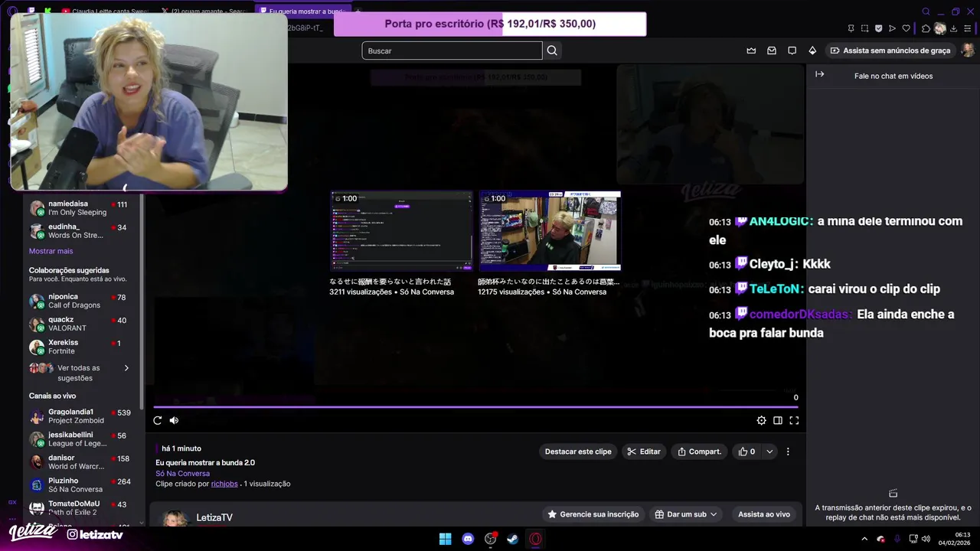Open the Twitch notifications inbox icon
The height and width of the screenshot is (551, 980).
point(772,51)
